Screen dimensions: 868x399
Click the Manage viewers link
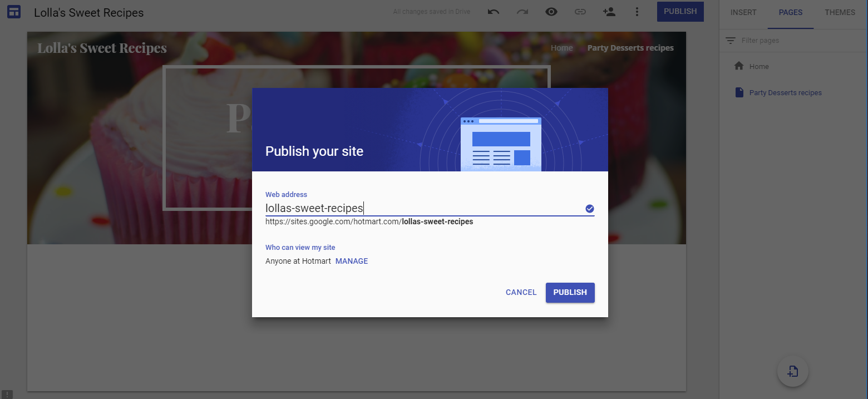click(351, 261)
